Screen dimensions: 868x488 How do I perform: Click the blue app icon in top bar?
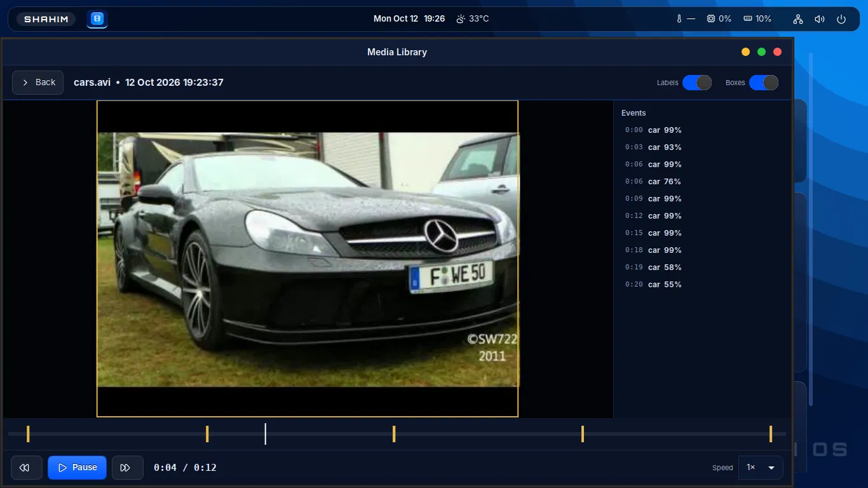tap(97, 19)
